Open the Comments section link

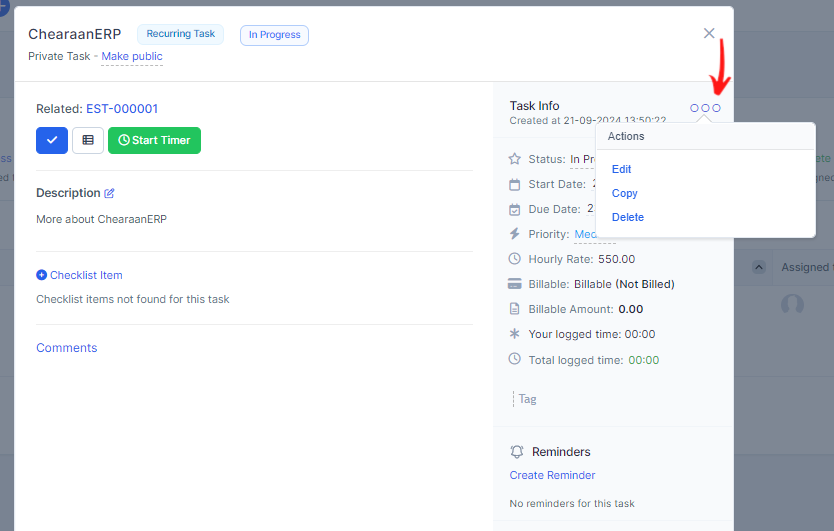67,348
